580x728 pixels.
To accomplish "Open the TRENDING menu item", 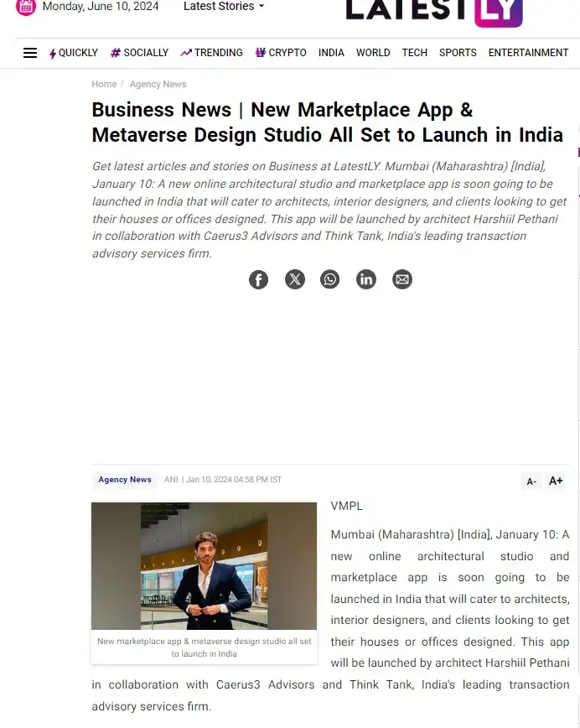I will click(212, 53).
